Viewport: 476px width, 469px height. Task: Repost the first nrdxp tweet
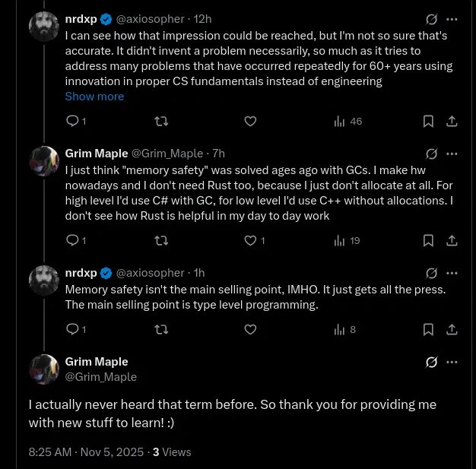coord(161,121)
